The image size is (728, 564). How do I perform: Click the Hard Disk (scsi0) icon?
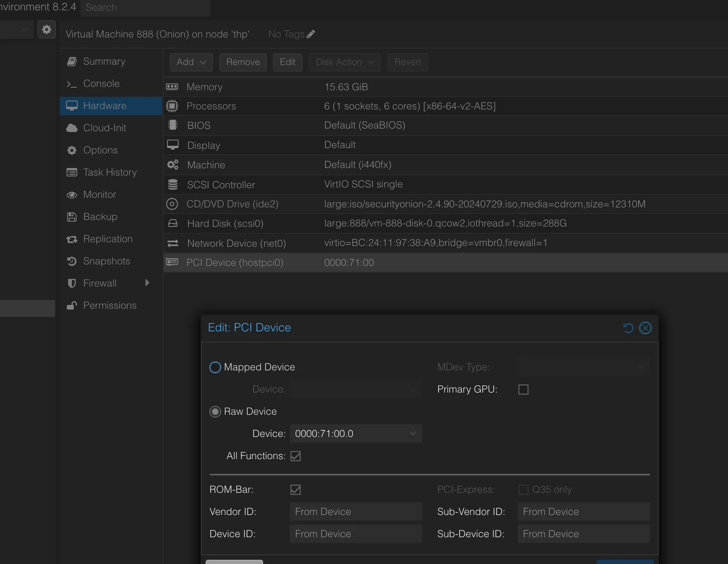[x=173, y=223]
